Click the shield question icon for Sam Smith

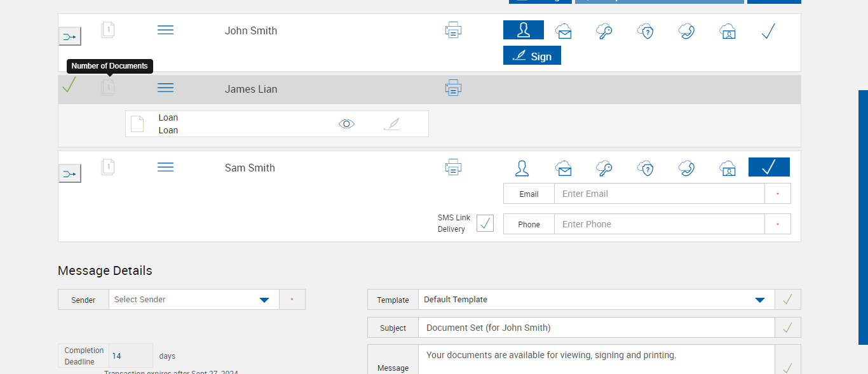coord(646,168)
